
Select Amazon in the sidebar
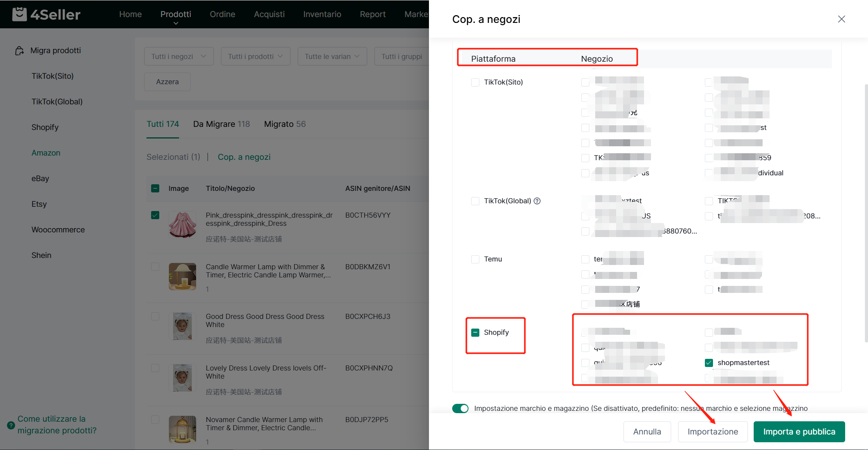coord(46,153)
